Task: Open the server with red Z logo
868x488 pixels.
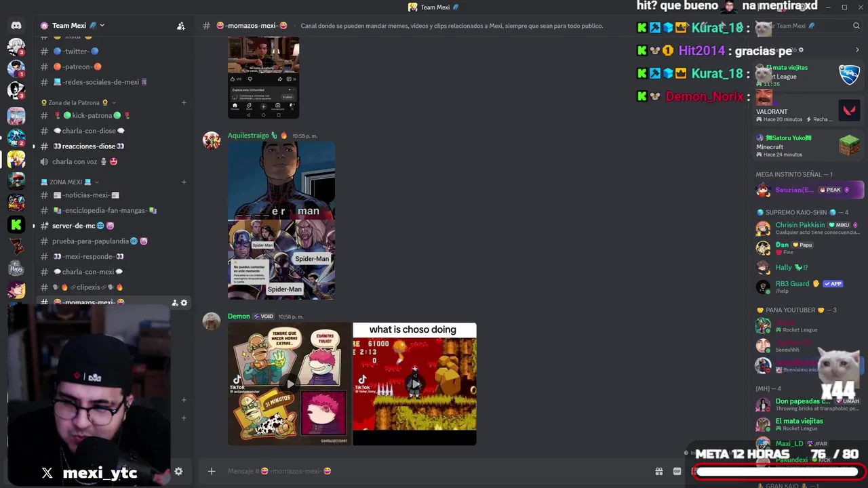Action: tap(16, 247)
